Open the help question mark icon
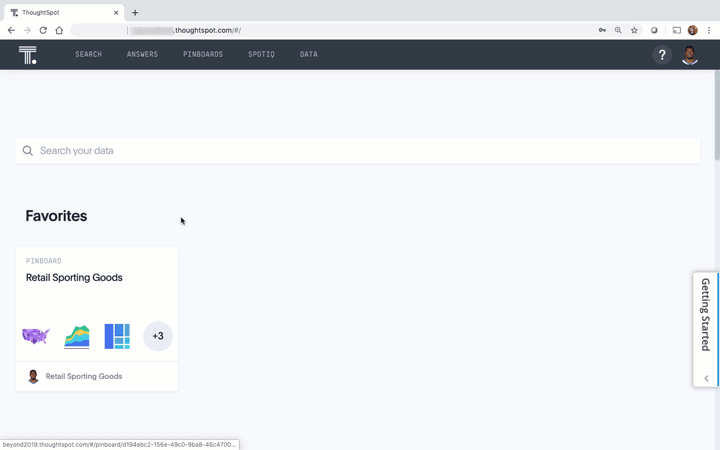720x450 pixels. coord(662,55)
